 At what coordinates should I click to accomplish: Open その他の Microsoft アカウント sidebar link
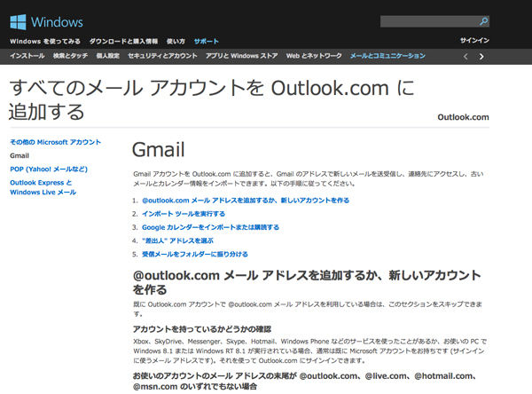pyautogui.click(x=55, y=142)
